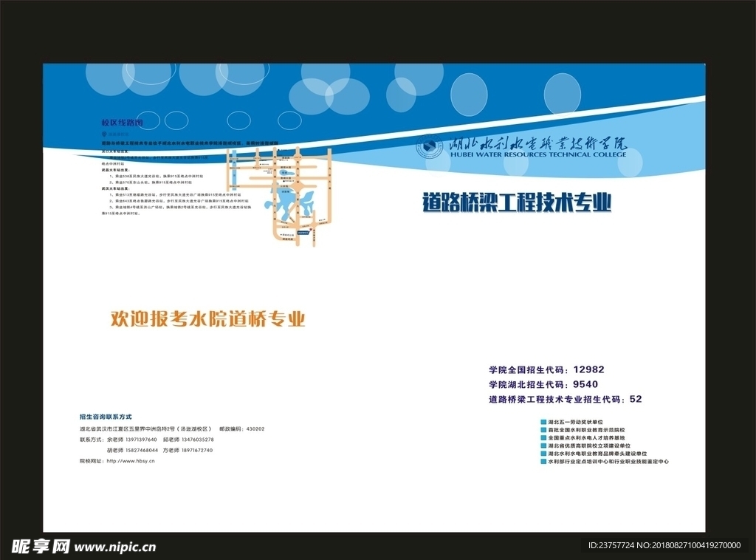
Task: Open the http://www.hbsy.cn website link
Action: (131, 461)
